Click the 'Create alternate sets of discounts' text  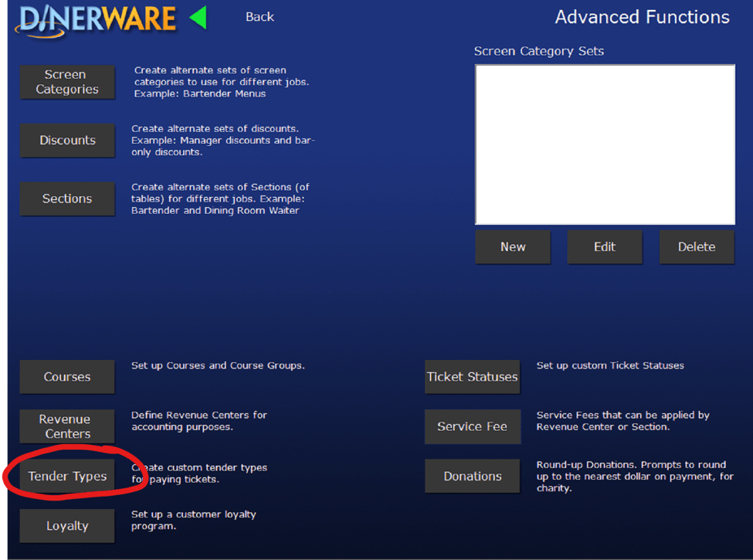[223, 141]
